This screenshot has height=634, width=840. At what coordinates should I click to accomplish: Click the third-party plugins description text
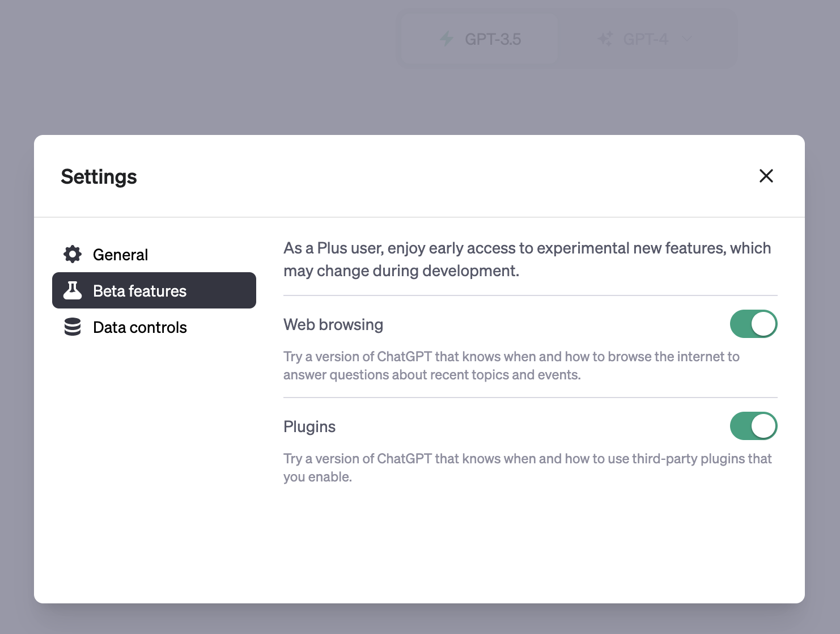point(527,467)
